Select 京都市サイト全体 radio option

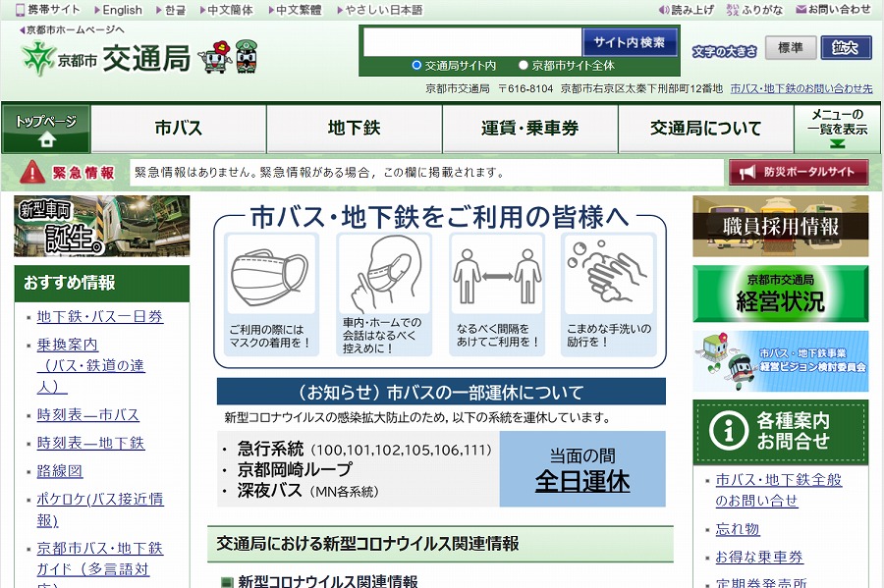click(523, 66)
